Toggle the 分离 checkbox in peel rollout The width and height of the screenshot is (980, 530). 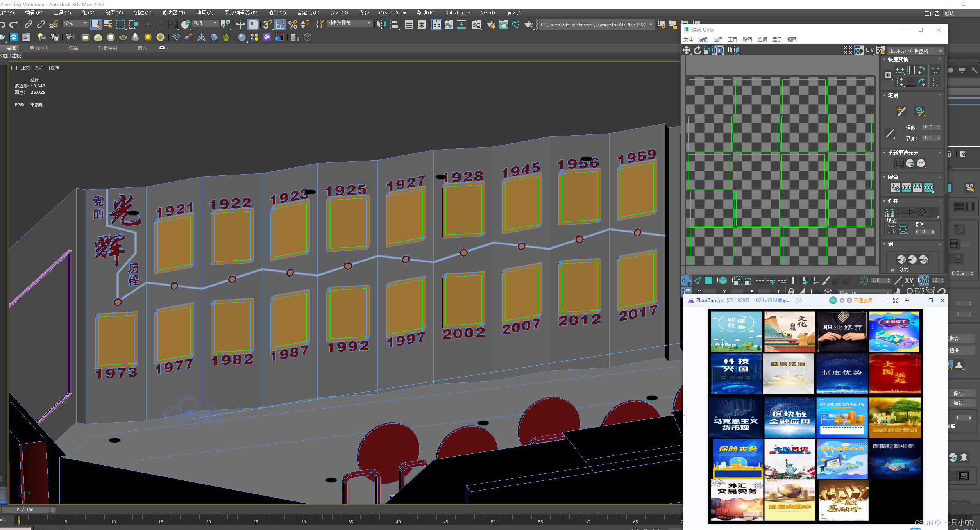pyautogui.click(x=892, y=270)
